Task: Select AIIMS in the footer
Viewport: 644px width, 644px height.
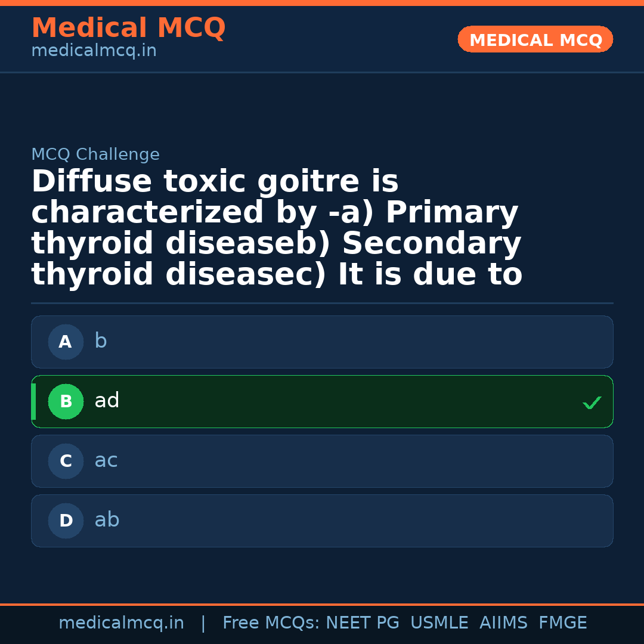Action: [x=503, y=623]
